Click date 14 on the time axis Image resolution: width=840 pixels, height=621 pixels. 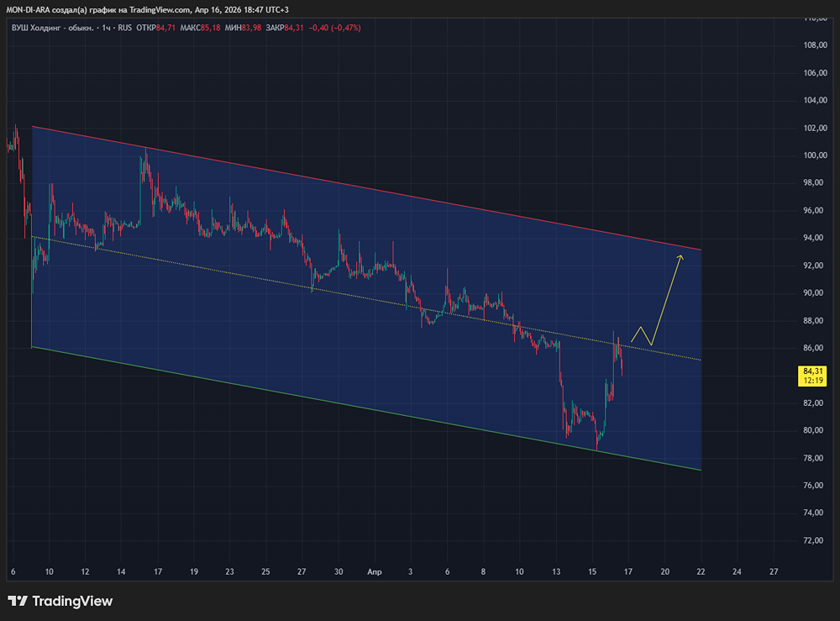coord(121,571)
